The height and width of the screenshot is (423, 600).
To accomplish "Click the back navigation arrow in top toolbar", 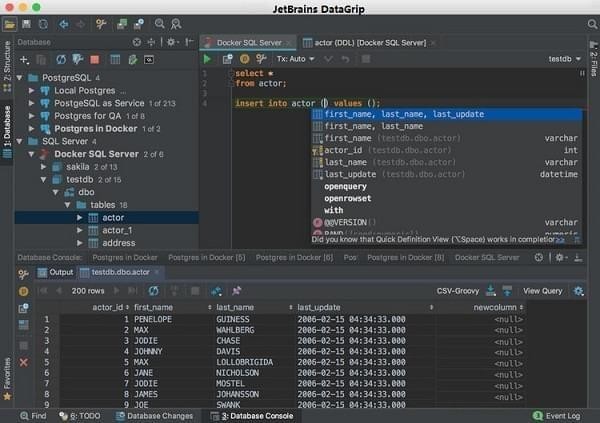I will point(65,23).
